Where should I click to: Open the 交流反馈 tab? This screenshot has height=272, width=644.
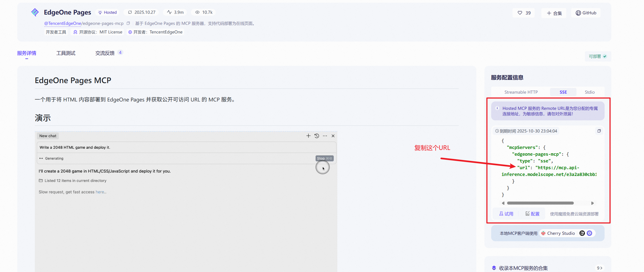pos(105,53)
